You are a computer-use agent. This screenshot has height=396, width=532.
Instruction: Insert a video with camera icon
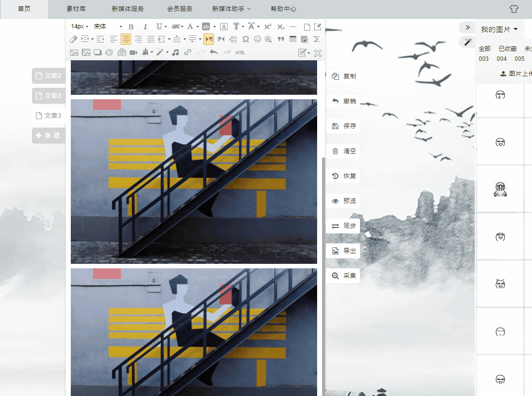coord(133,52)
